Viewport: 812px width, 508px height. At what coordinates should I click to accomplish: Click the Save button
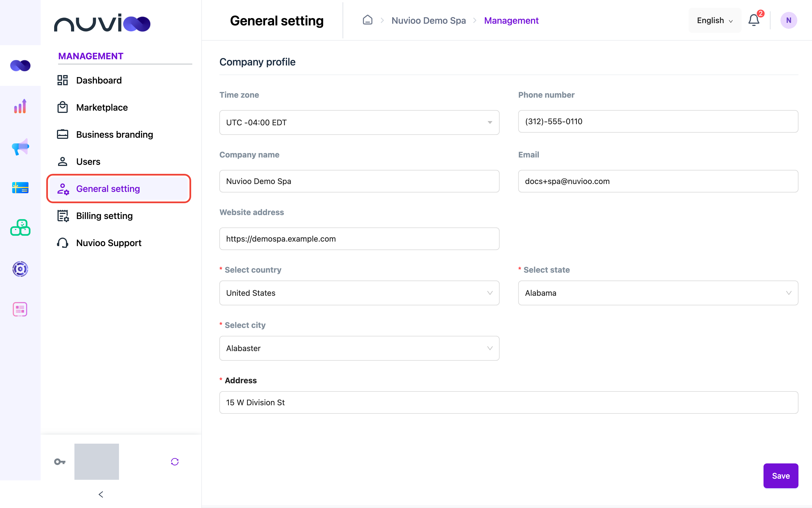click(x=781, y=476)
